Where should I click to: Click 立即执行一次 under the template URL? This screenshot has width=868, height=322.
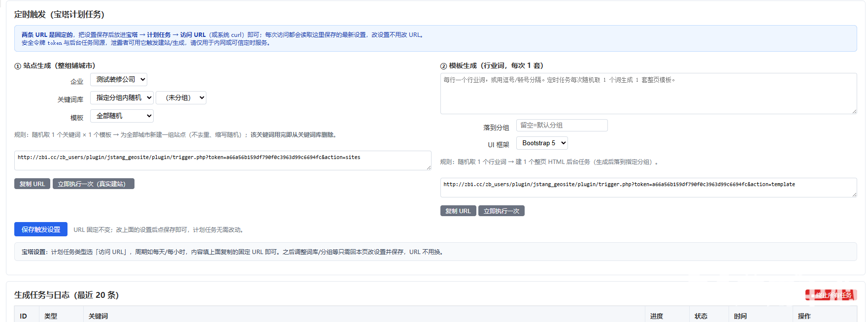[501, 211]
